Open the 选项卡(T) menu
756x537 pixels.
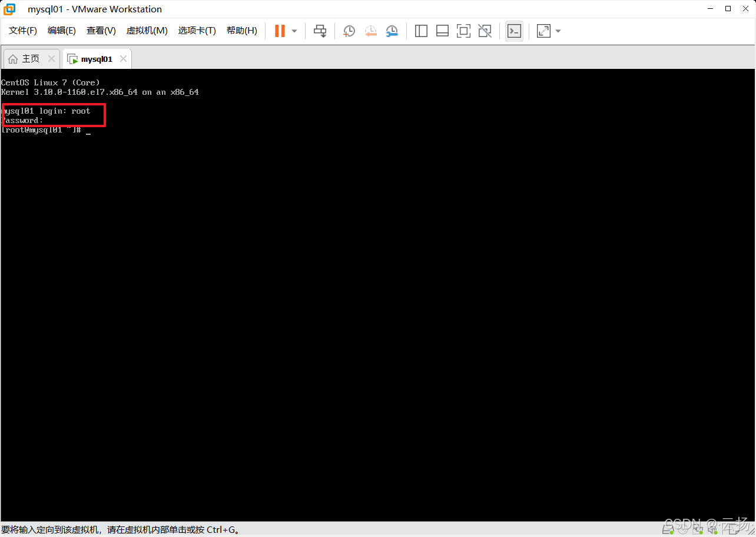pyautogui.click(x=197, y=31)
